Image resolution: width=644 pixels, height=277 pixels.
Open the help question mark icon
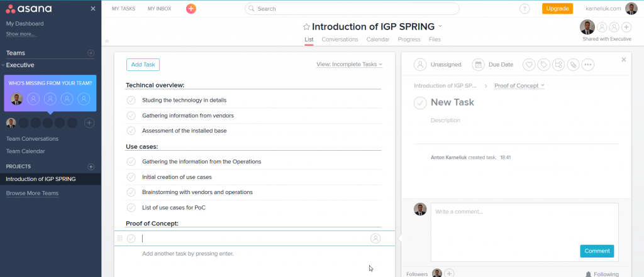pos(525,9)
